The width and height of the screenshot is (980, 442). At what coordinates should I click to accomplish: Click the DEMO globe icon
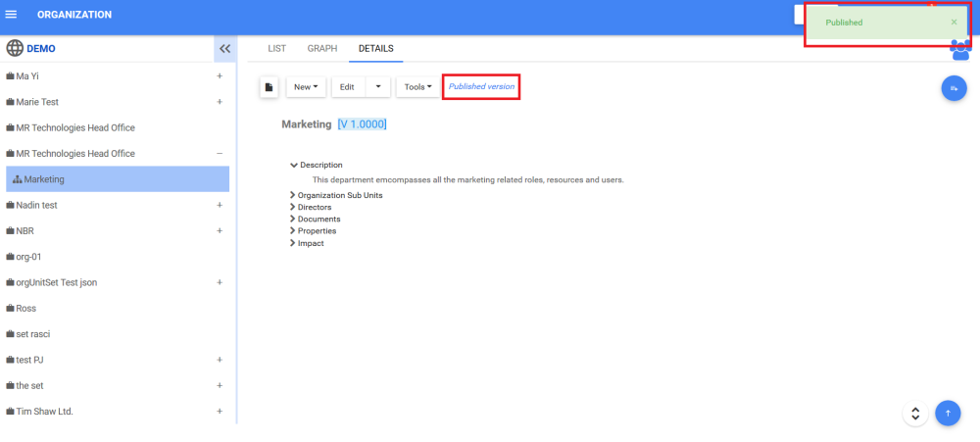[x=15, y=48]
